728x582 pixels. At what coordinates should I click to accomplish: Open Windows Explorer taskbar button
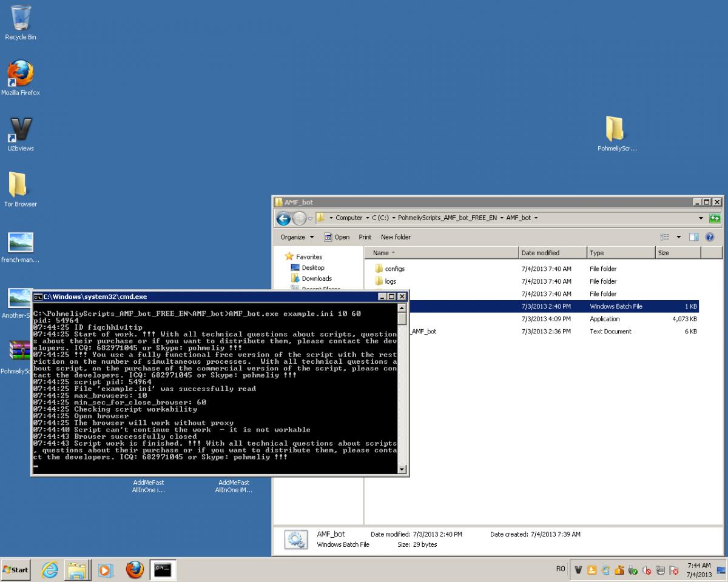(78, 570)
